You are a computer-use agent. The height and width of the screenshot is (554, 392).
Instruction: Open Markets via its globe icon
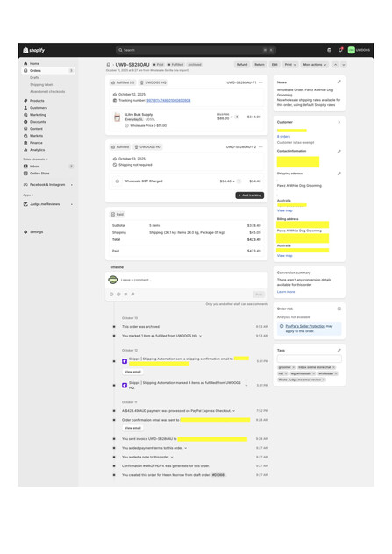[25, 136]
